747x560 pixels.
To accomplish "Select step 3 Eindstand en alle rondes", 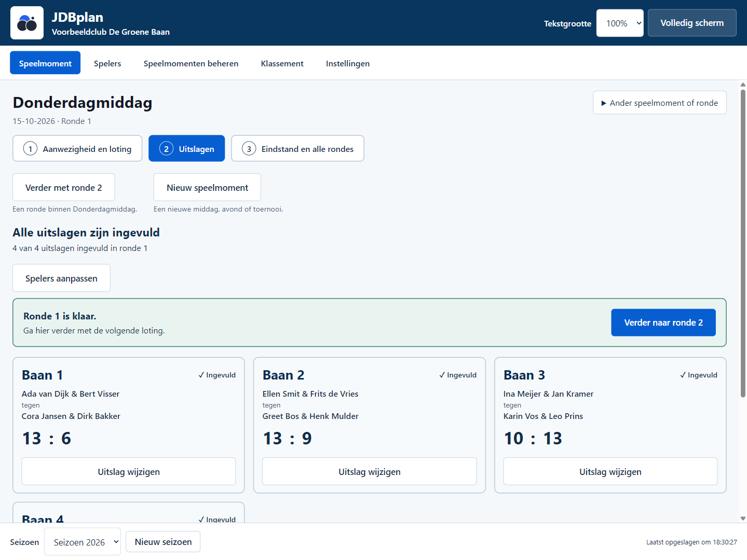I will (x=298, y=149).
